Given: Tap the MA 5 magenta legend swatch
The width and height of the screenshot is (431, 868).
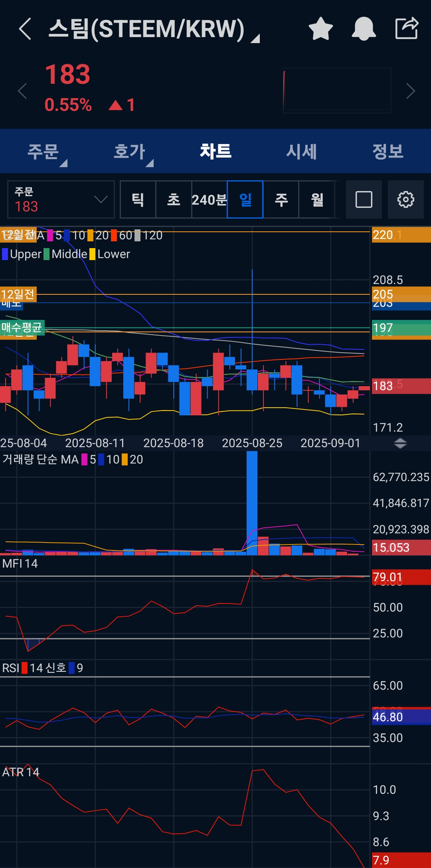Looking at the screenshot, I should [x=50, y=235].
